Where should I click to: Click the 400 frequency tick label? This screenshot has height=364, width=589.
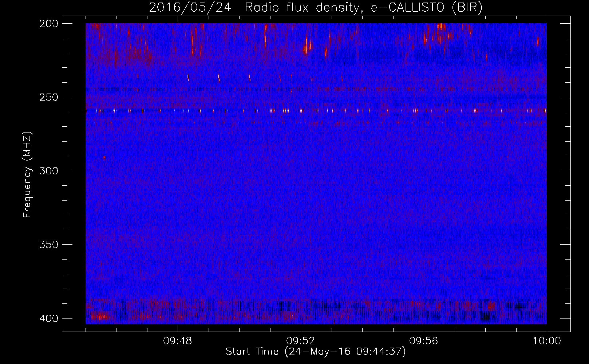click(48, 318)
